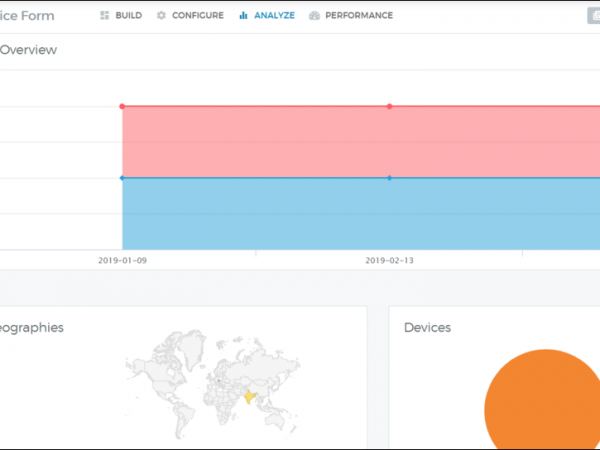Click blue data point at 2019-02-13
Viewport: 600px width, 450px height.
tap(389, 178)
